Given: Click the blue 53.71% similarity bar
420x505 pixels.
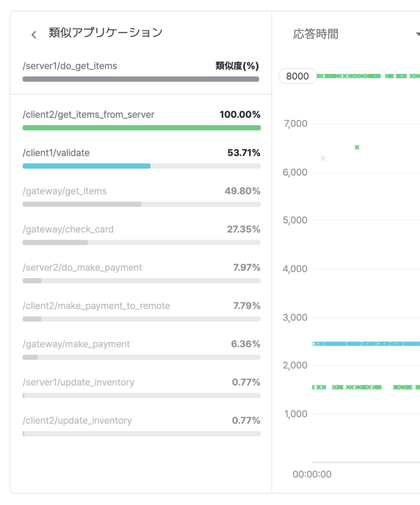Looking at the screenshot, I should tap(86, 166).
